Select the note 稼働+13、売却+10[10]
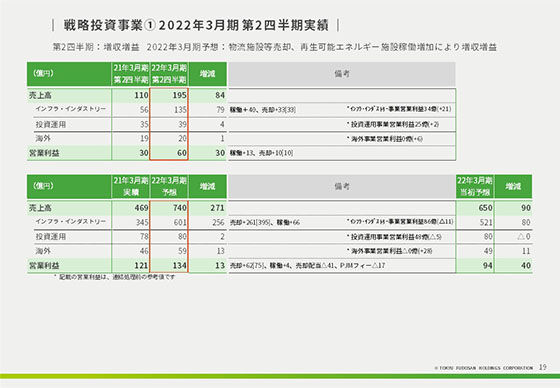Screen dimensions: 560x388 coord(261,153)
